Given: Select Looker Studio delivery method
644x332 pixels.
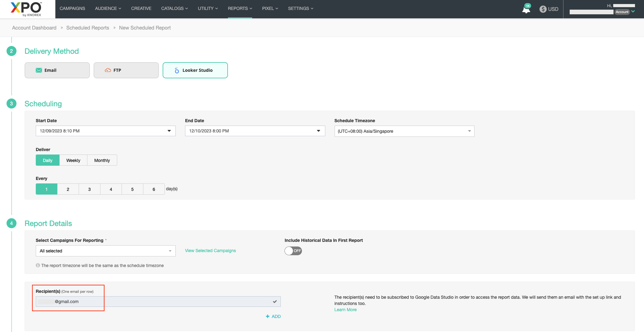Looking at the screenshot, I should (195, 70).
